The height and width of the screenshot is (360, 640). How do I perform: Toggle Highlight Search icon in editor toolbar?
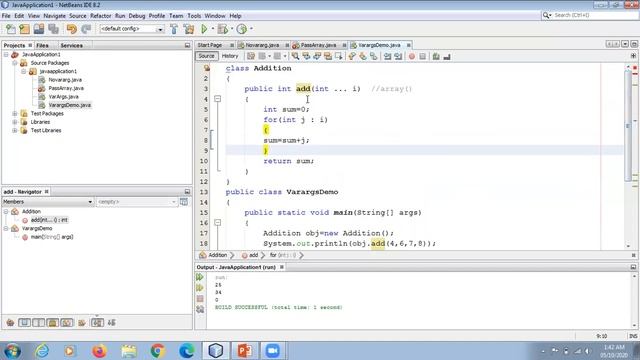[328, 56]
